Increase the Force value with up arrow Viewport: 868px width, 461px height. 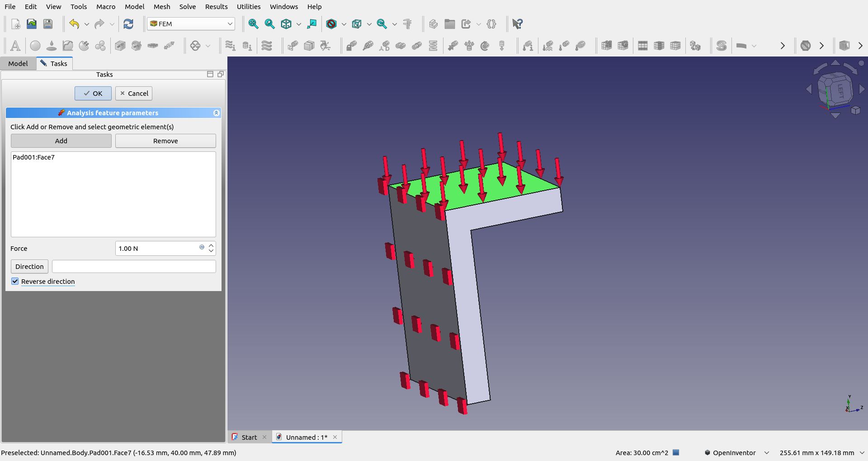211,245
